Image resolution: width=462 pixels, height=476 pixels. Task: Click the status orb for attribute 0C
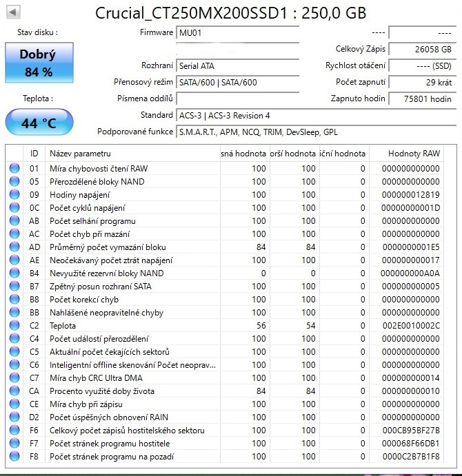click(x=14, y=207)
